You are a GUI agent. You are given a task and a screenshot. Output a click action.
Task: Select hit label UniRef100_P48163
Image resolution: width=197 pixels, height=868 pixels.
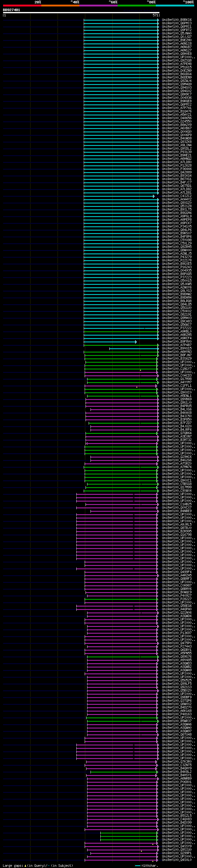(x=177, y=714)
